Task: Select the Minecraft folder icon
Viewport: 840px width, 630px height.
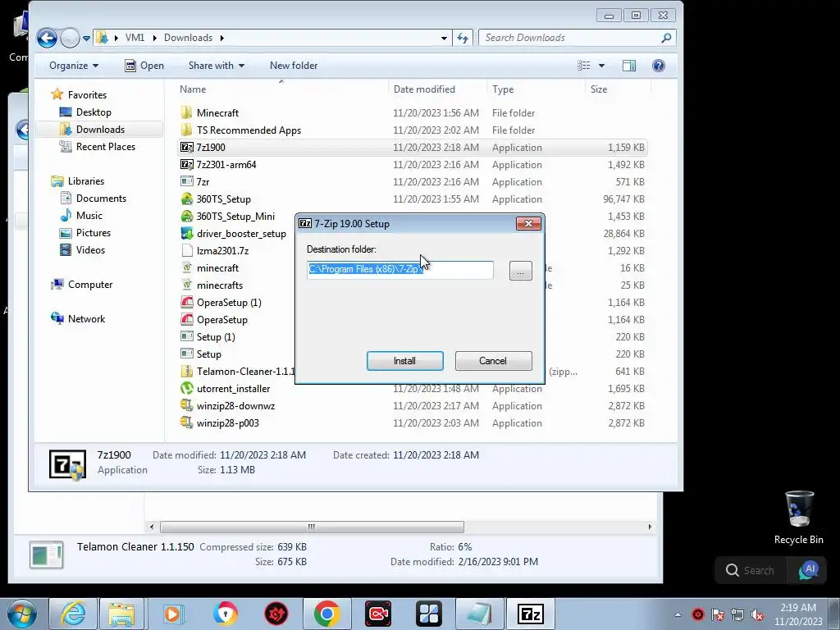Action: pyautogui.click(x=186, y=112)
